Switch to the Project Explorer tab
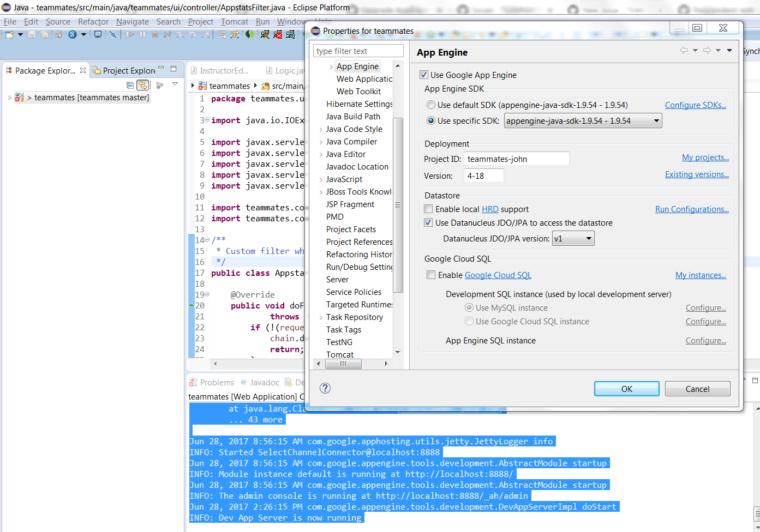The height and width of the screenshot is (532, 760). [x=124, y=70]
